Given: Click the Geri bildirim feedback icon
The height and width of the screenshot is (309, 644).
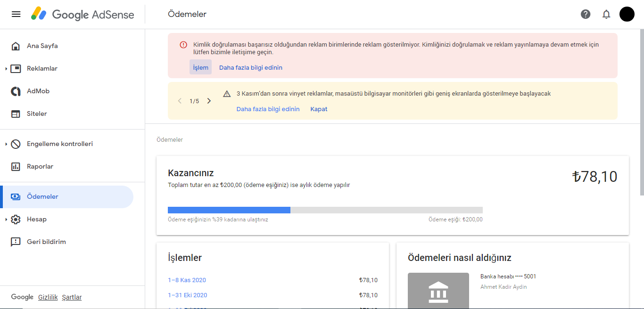Looking at the screenshot, I should [16, 242].
